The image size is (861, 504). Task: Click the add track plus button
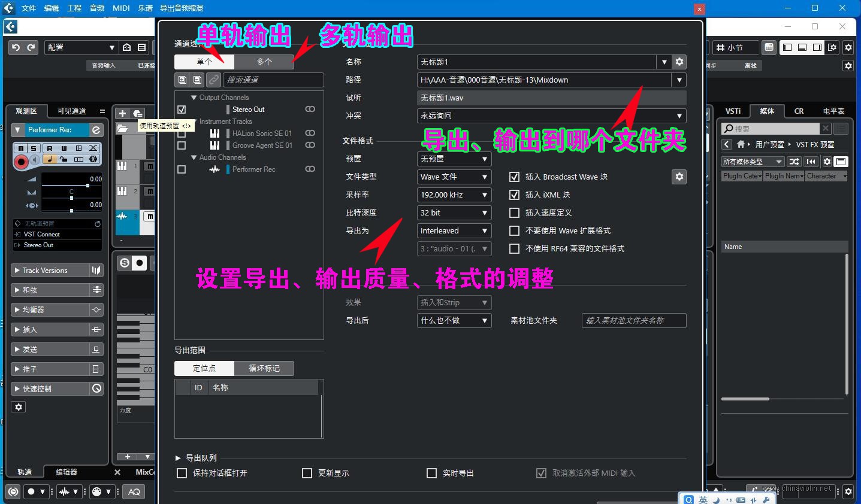tap(122, 113)
